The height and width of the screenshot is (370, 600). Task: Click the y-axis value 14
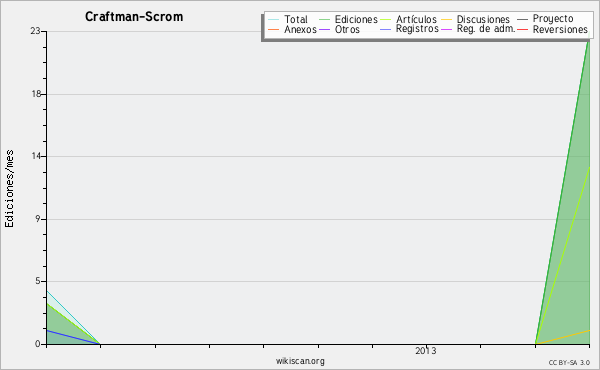[36, 156]
